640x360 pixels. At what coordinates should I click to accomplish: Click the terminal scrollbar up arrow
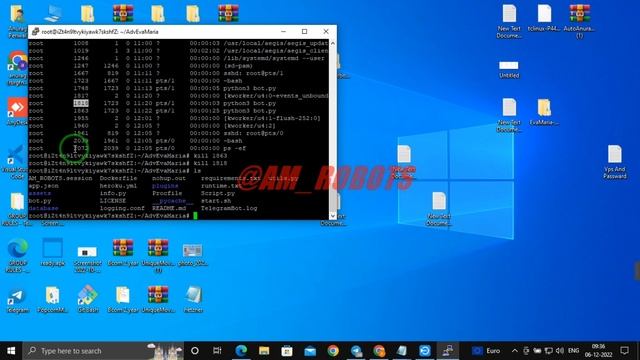pyautogui.click(x=333, y=43)
